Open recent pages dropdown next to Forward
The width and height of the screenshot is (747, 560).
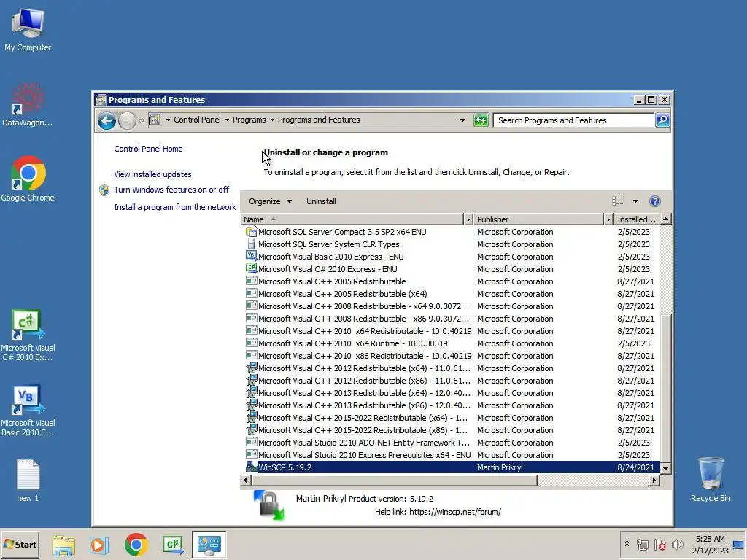141,121
